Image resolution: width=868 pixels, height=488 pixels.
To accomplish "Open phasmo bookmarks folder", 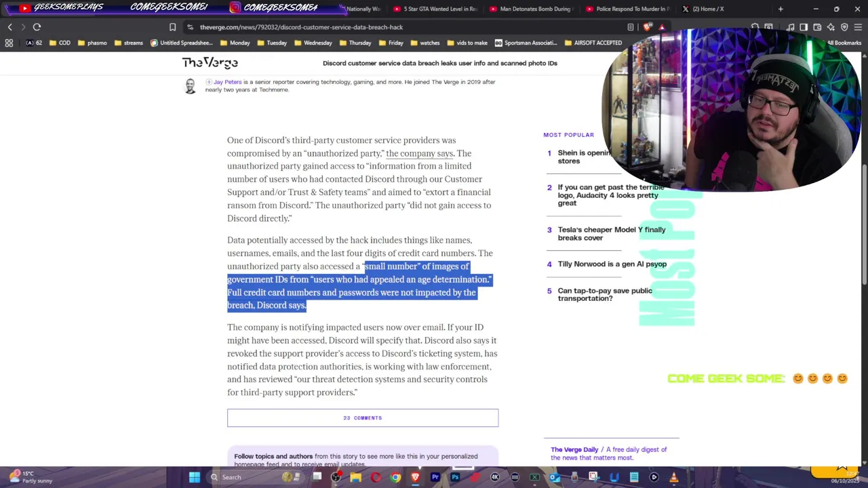I will click(92, 43).
